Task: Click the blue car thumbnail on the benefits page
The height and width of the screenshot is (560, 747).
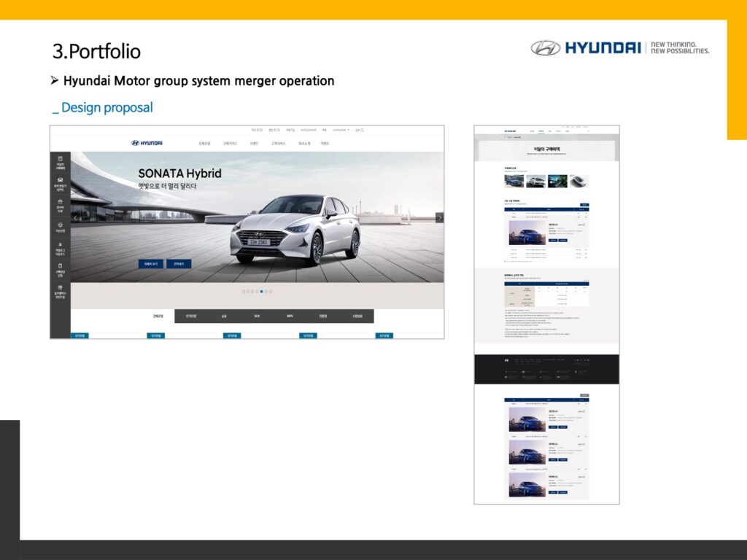Action: [514, 181]
